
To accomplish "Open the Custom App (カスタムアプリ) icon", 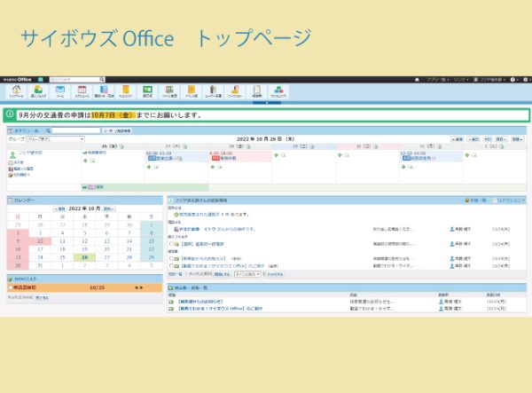I will pos(278,91).
